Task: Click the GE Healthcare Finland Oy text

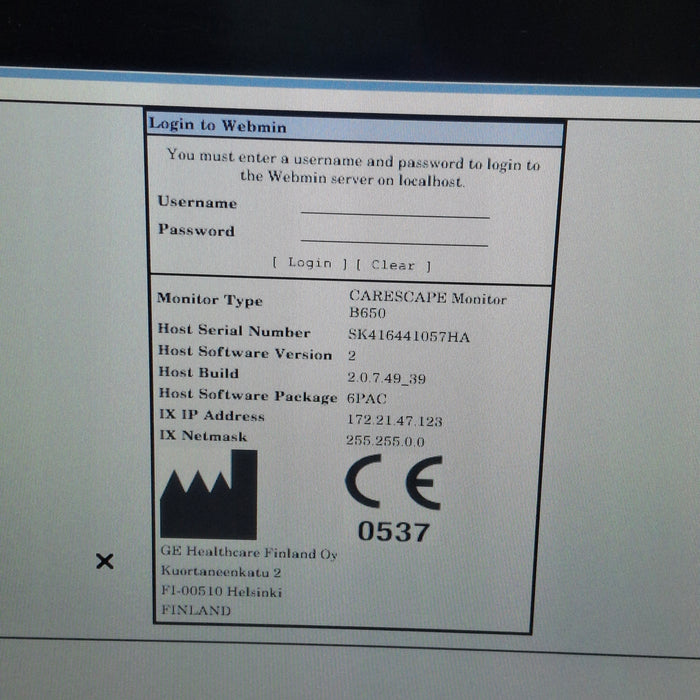Action: click(248, 553)
